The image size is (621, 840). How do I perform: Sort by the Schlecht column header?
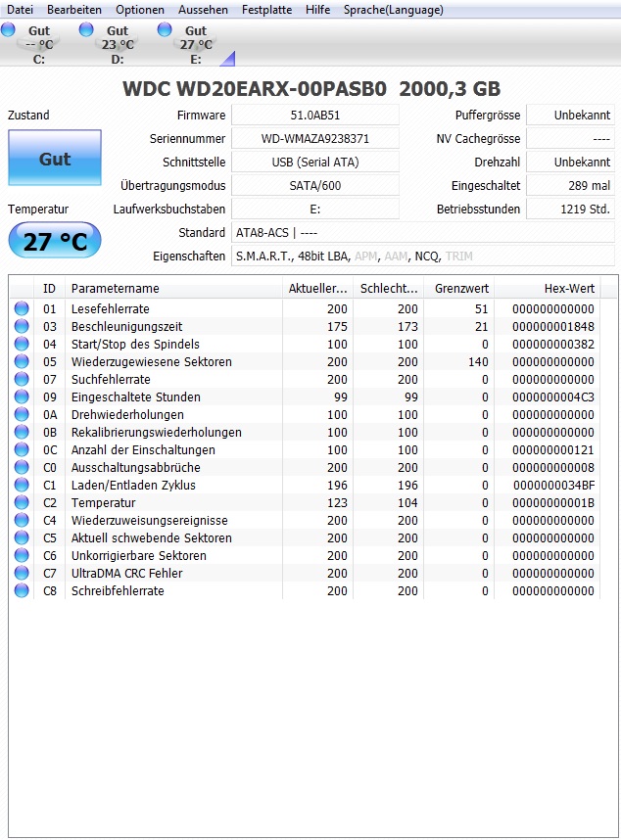click(x=389, y=288)
